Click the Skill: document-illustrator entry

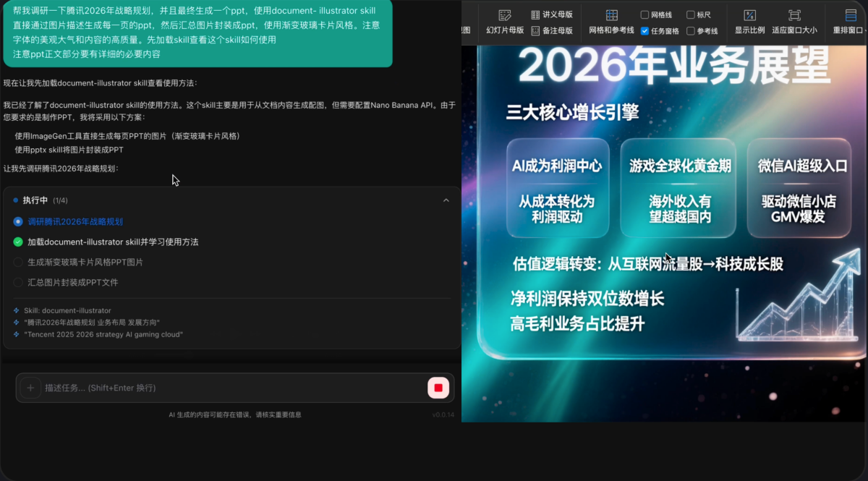(67, 310)
